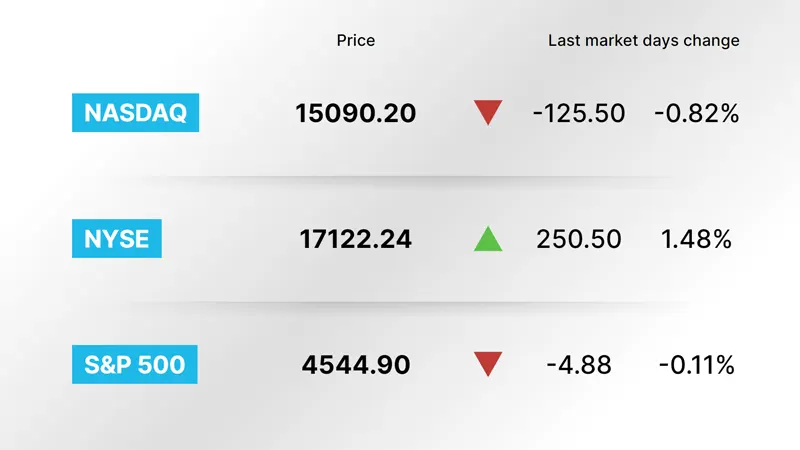Select the S&P 500 blue label
The image size is (800, 450).
tap(135, 364)
